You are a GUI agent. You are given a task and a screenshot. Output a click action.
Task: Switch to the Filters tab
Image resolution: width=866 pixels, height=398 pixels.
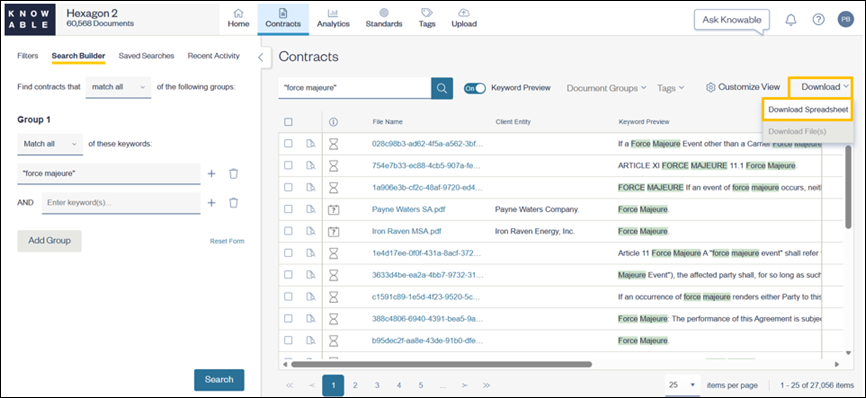tap(28, 56)
